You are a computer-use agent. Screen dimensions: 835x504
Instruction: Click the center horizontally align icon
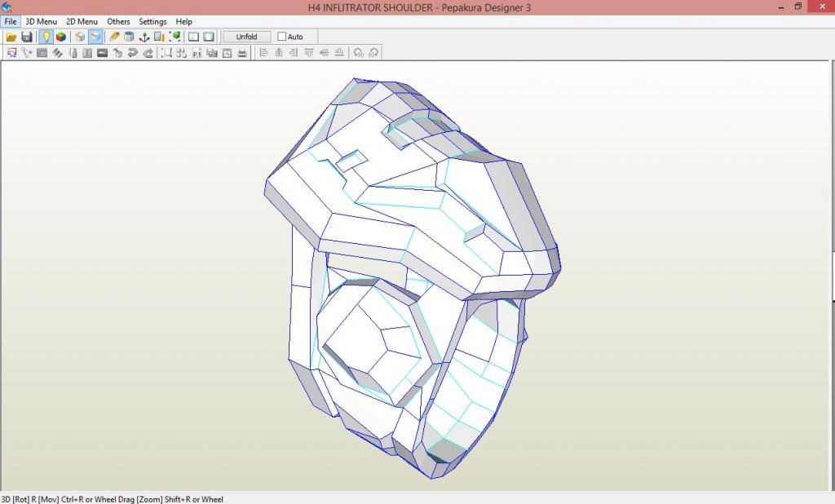coord(279,53)
